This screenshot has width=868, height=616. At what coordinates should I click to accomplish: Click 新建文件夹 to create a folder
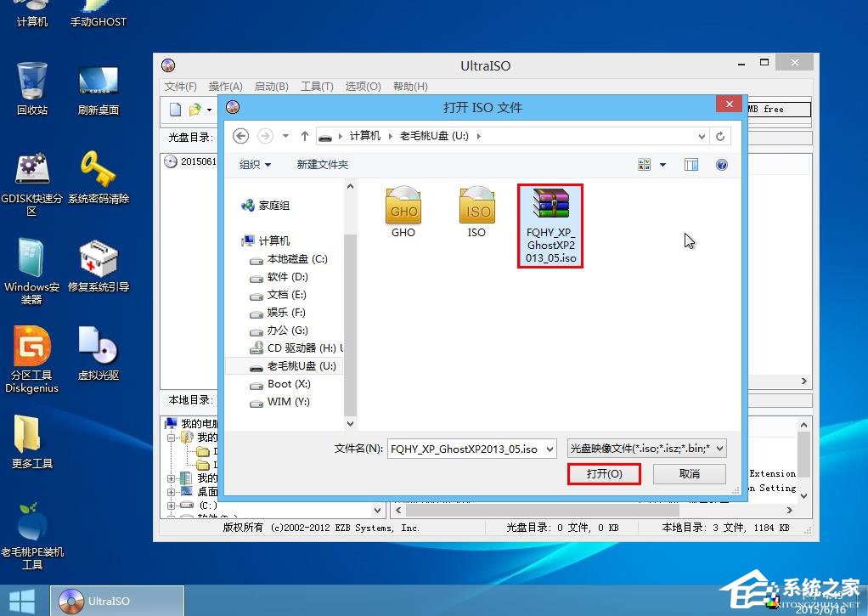point(322,164)
